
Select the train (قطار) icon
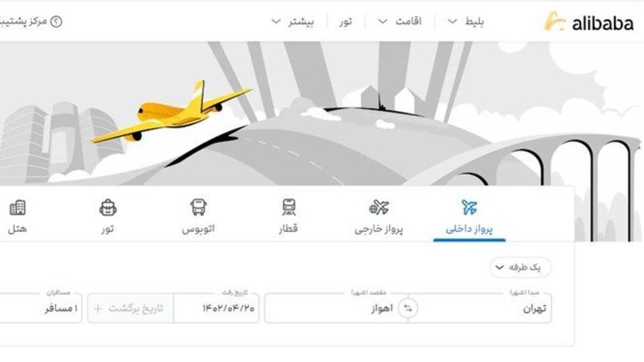tap(288, 207)
